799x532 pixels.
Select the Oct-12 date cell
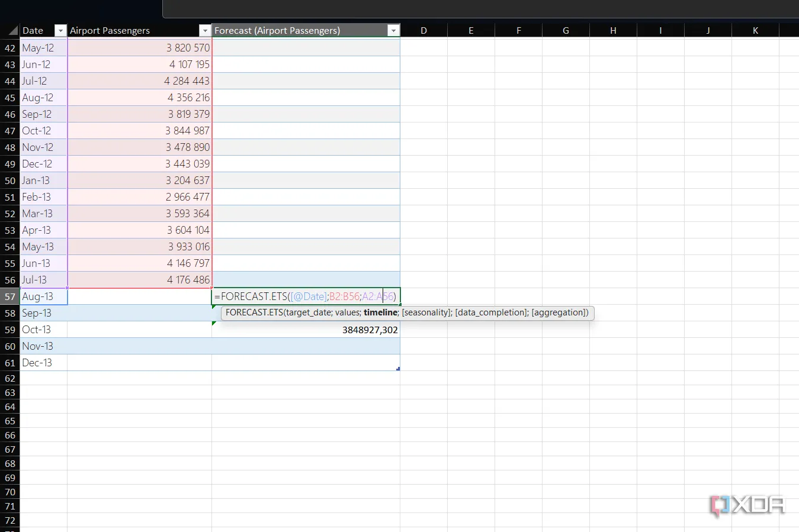tap(44, 131)
